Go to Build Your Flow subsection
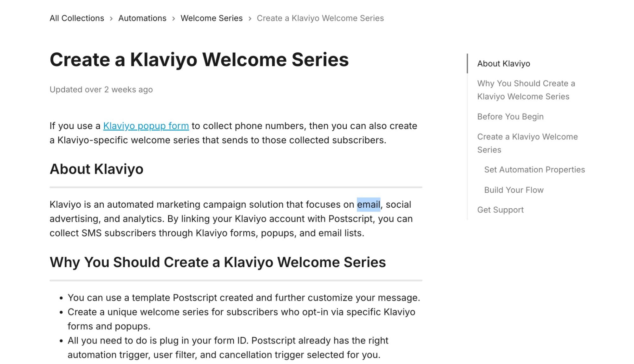This screenshot has width=634, height=364. click(x=514, y=190)
